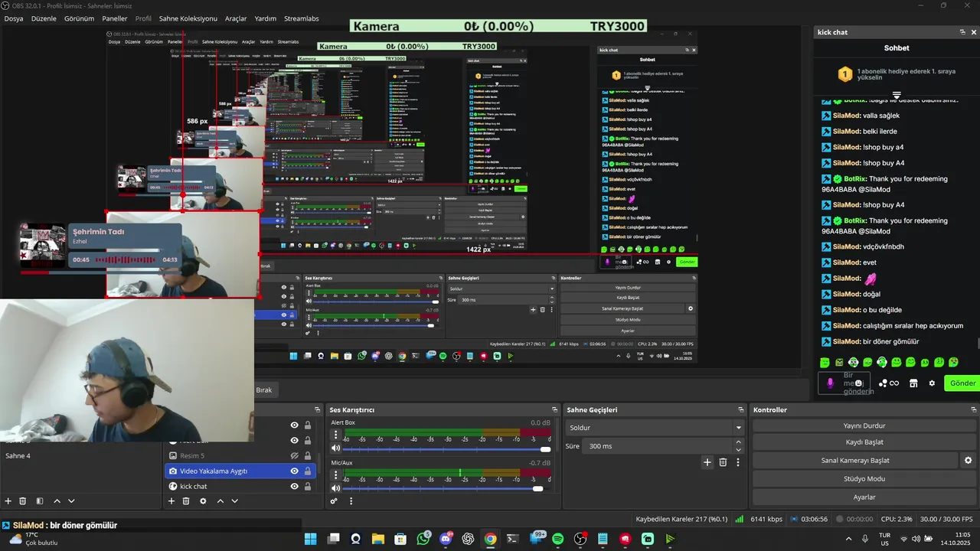Open the Paneller menu
This screenshot has width=980, height=551.
point(115,18)
